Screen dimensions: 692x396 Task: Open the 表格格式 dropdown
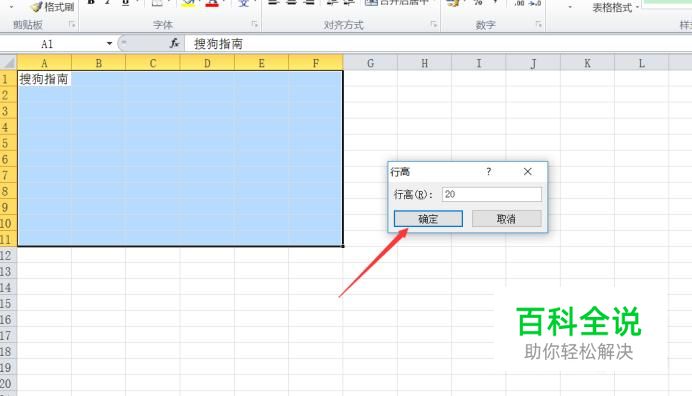tap(615, 8)
